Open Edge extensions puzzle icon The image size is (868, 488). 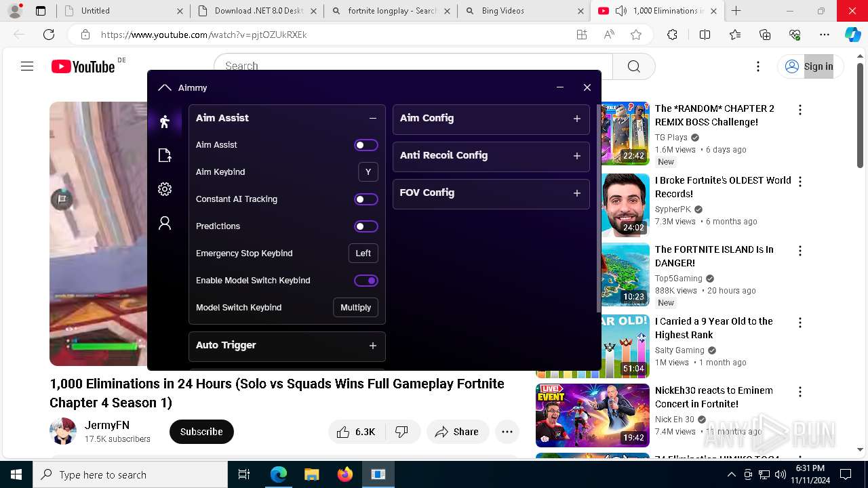(672, 35)
